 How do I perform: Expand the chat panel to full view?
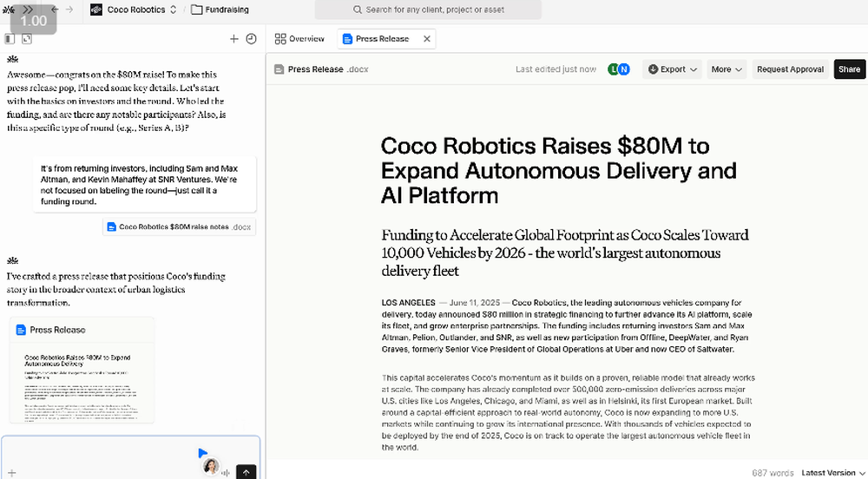pyautogui.click(x=27, y=39)
